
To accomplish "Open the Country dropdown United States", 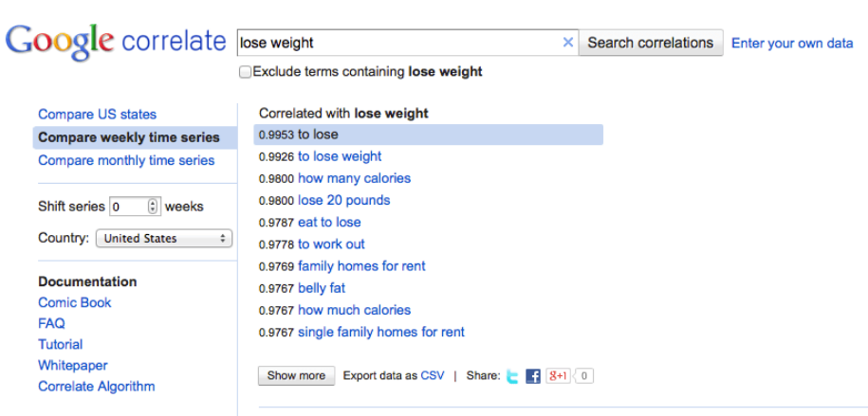I will coord(164,239).
